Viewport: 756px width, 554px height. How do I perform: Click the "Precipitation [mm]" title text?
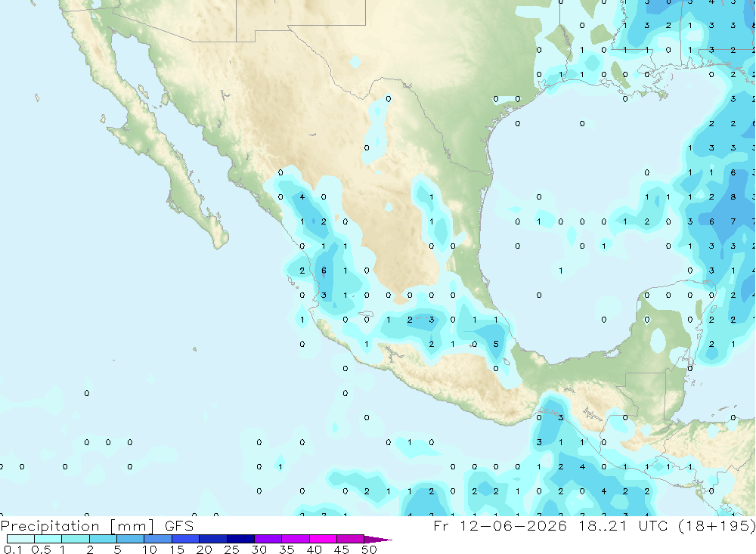(x=77, y=526)
